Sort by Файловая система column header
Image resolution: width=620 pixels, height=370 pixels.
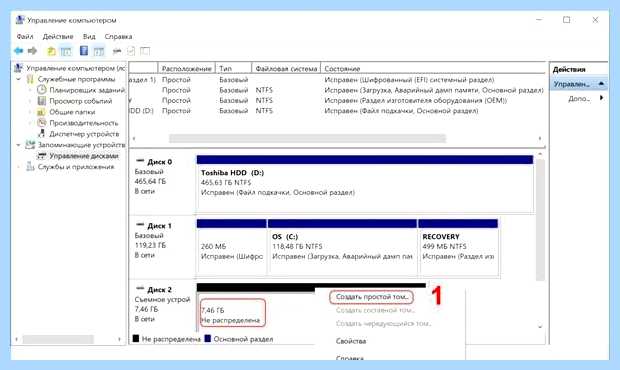click(286, 68)
